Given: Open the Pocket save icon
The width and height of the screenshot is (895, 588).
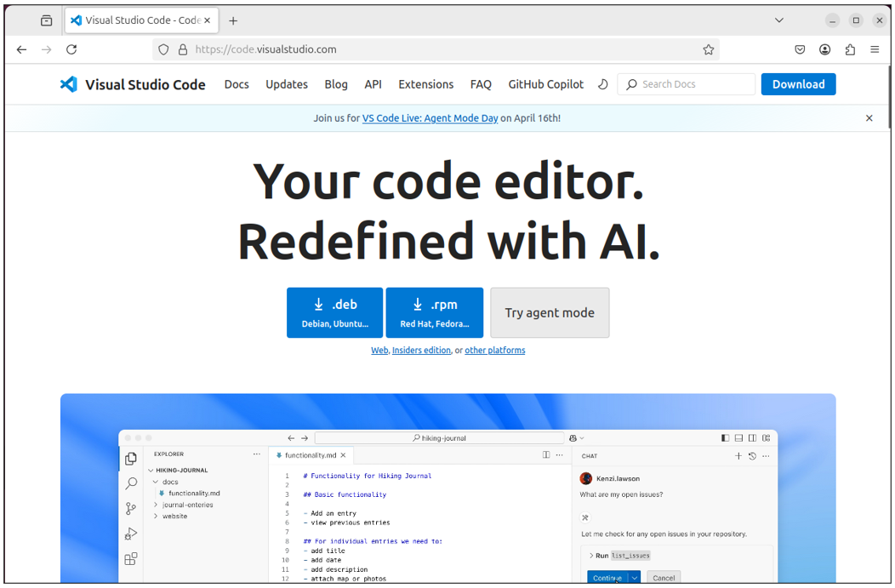Looking at the screenshot, I should [x=800, y=49].
